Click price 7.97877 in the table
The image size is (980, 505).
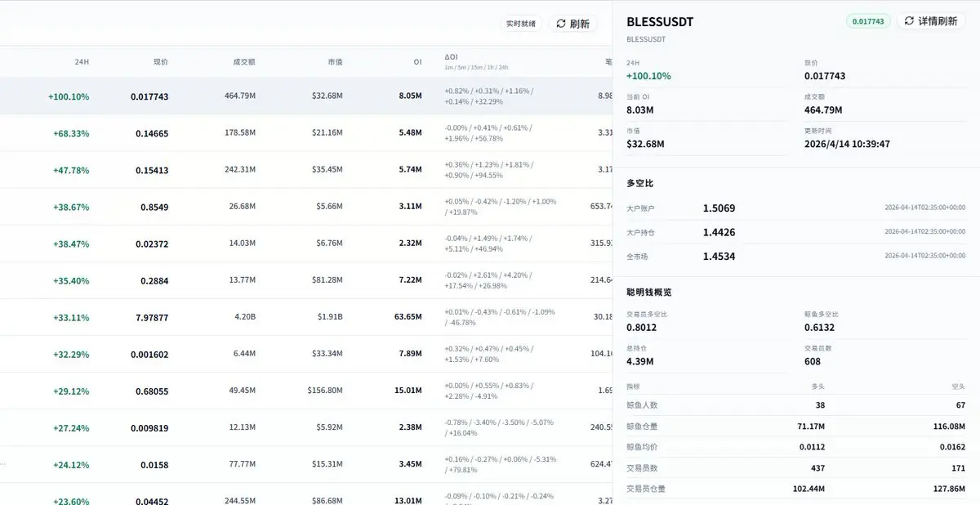(152, 318)
